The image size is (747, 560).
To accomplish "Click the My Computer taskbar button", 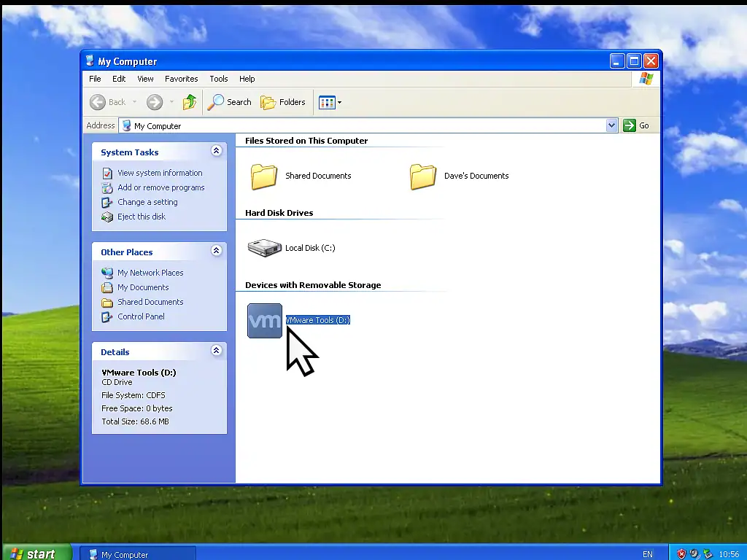I will pyautogui.click(x=138, y=554).
